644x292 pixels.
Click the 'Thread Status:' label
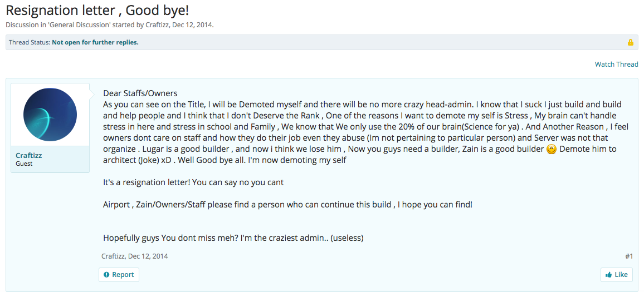point(29,42)
